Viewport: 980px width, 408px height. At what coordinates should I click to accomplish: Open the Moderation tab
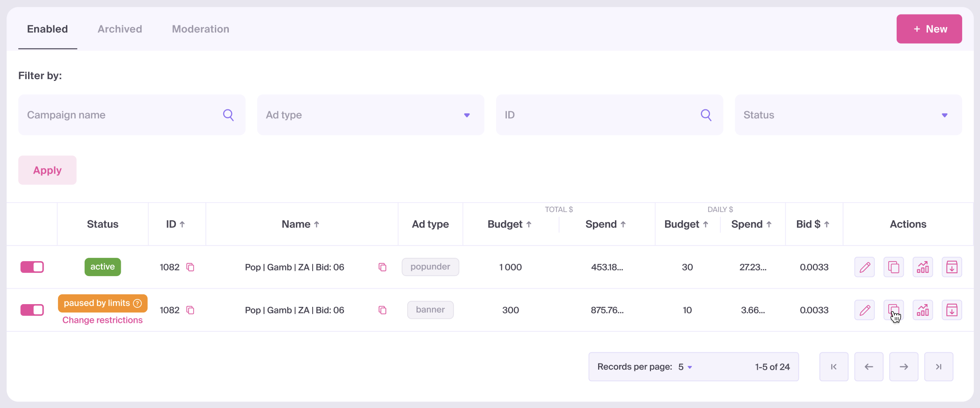(200, 29)
